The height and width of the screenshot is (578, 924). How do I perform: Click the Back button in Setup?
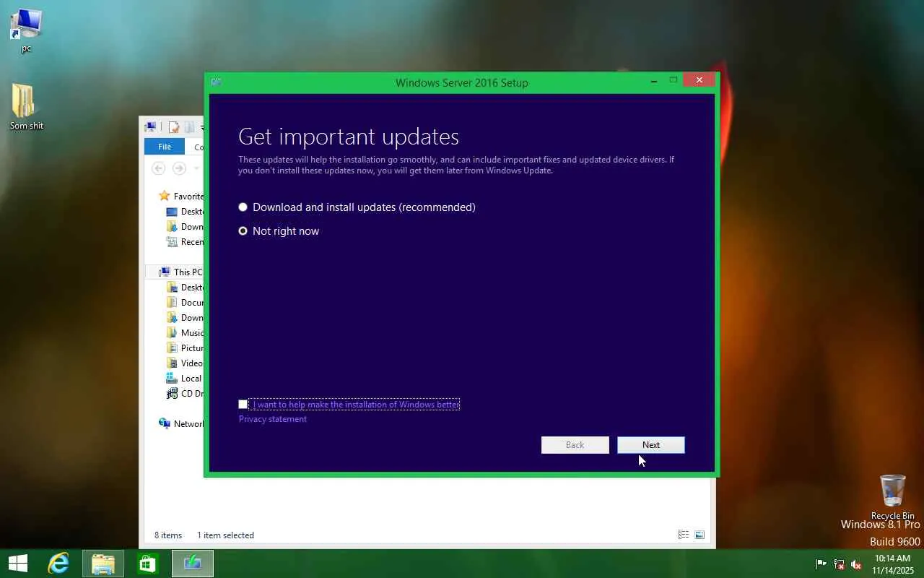point(575,445)
